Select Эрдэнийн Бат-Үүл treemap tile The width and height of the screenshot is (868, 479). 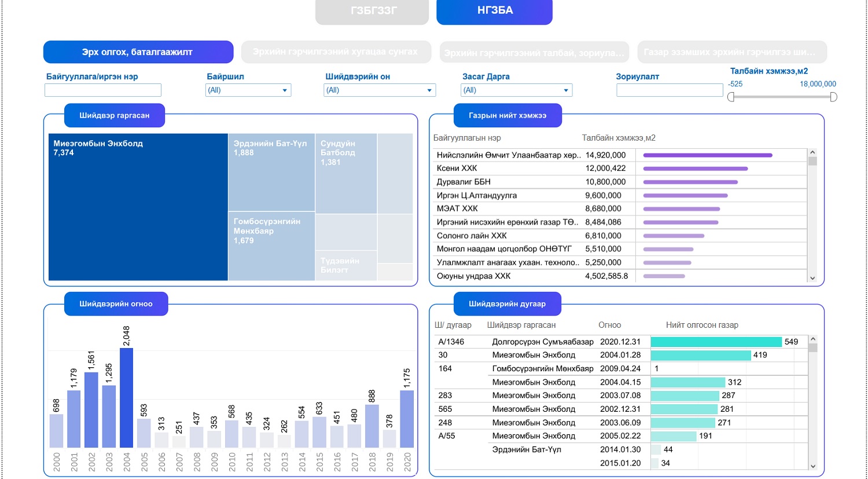pyautogui.click(x=271, y=173)
